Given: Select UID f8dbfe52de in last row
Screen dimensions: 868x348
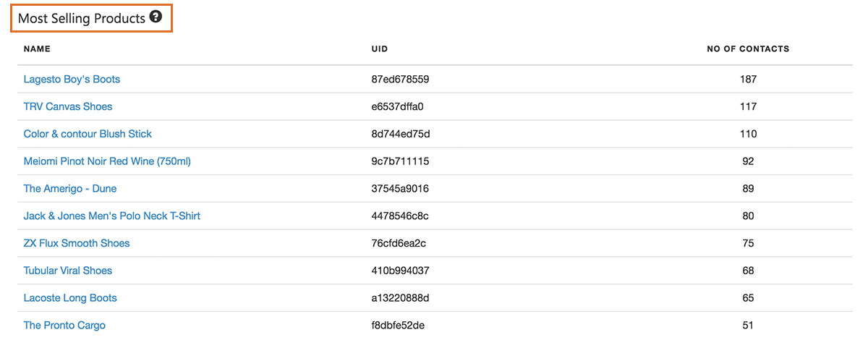Looking at the screenshot, I should click(x=398, y=326).
